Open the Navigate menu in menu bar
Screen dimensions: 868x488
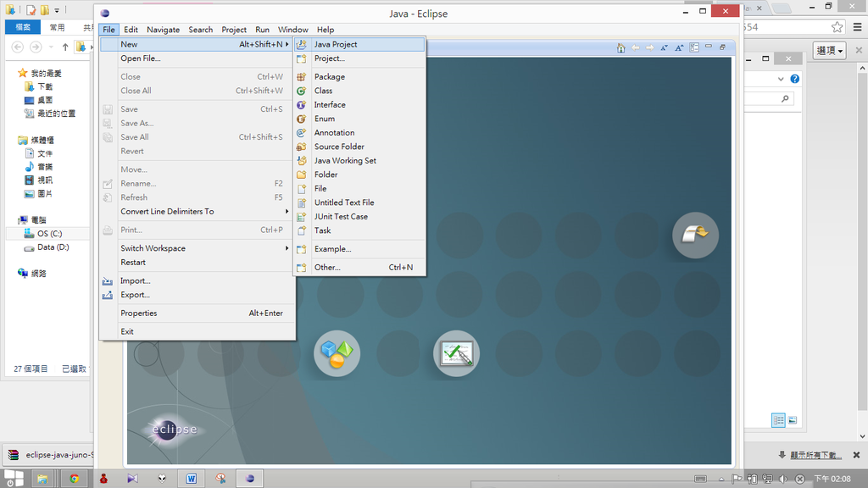pos(163,30)
